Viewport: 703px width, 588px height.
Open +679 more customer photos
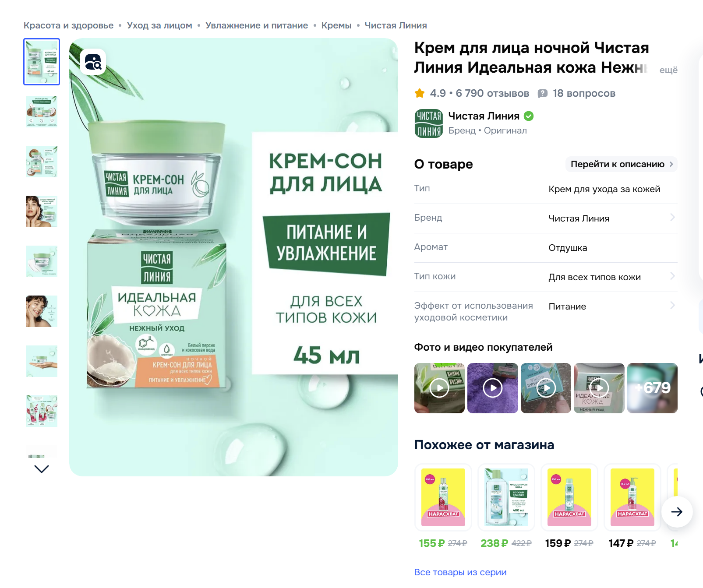click(x=652, y=388)
